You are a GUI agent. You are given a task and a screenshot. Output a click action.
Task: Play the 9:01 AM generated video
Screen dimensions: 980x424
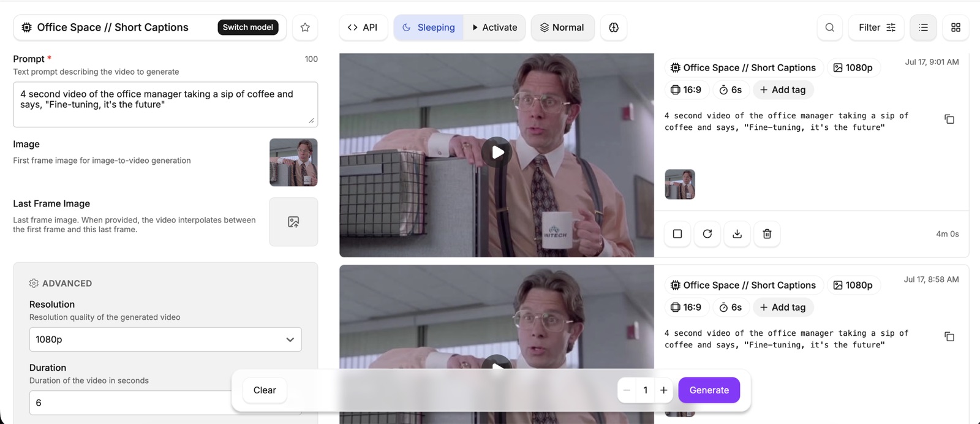(x=497, y=152)
